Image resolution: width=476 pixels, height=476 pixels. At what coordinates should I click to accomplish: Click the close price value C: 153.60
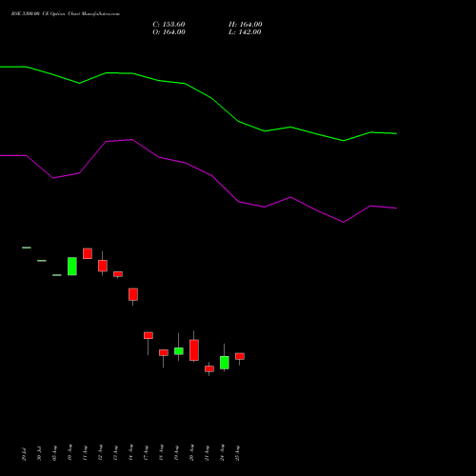click(169, 25)
